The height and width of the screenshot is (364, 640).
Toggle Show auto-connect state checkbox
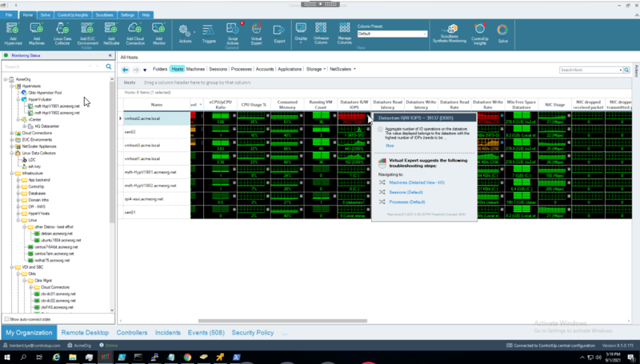[6, 319]
